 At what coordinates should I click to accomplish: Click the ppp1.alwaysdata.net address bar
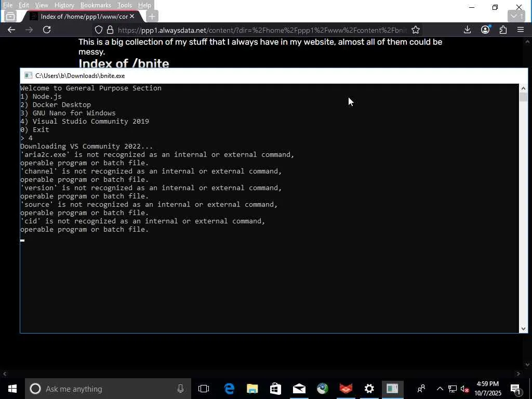click(x=261, y=30)
